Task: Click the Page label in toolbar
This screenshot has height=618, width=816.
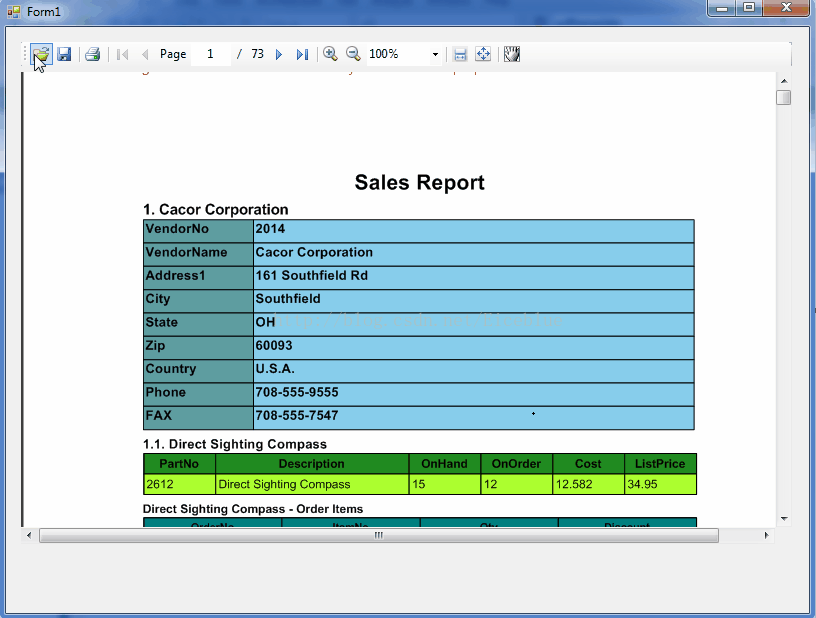Action: click(173, 54)
